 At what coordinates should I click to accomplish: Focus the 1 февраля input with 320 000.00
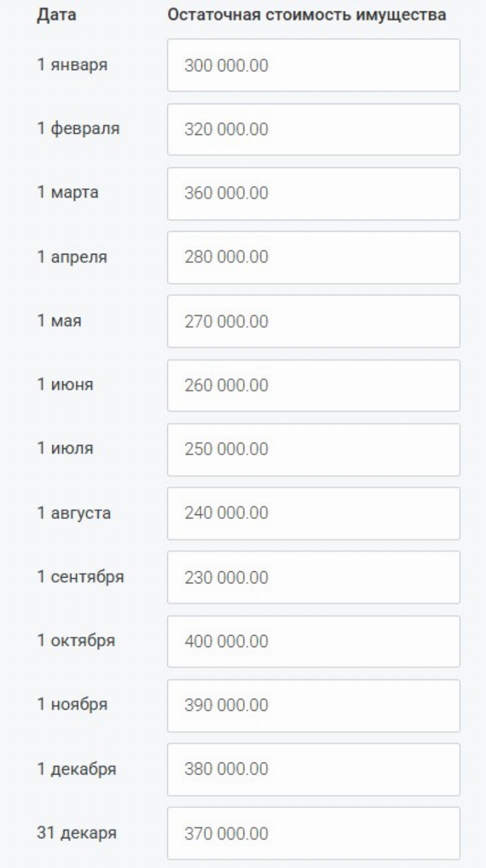pos(313,129)
